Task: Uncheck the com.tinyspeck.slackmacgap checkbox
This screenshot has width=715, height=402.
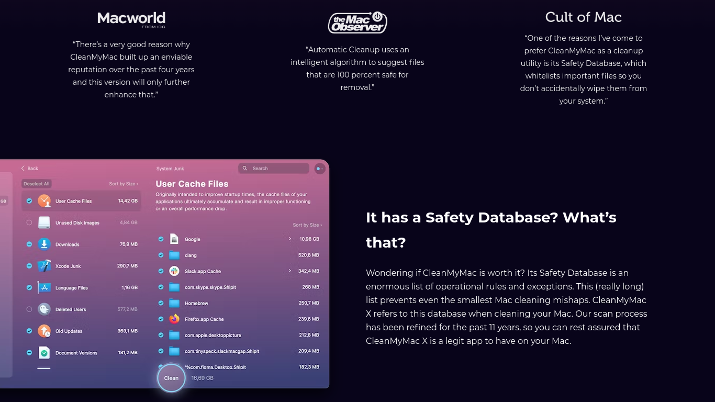Action: click(161, 351)
